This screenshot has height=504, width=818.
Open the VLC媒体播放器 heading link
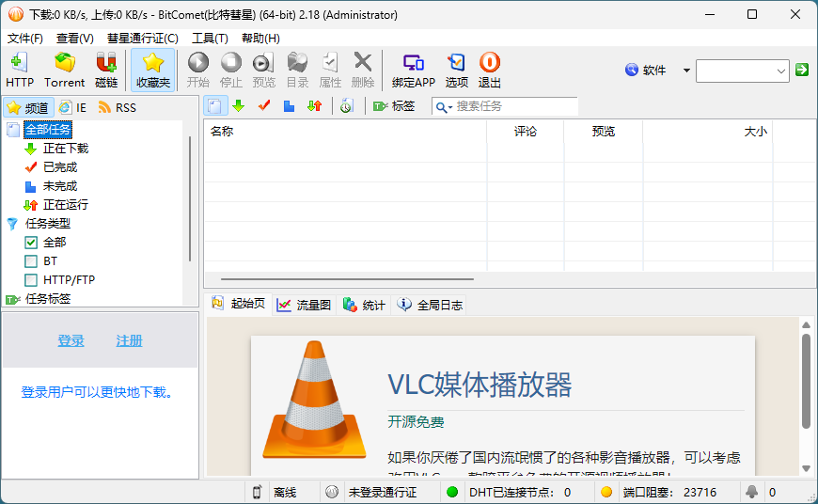point(480,385)
